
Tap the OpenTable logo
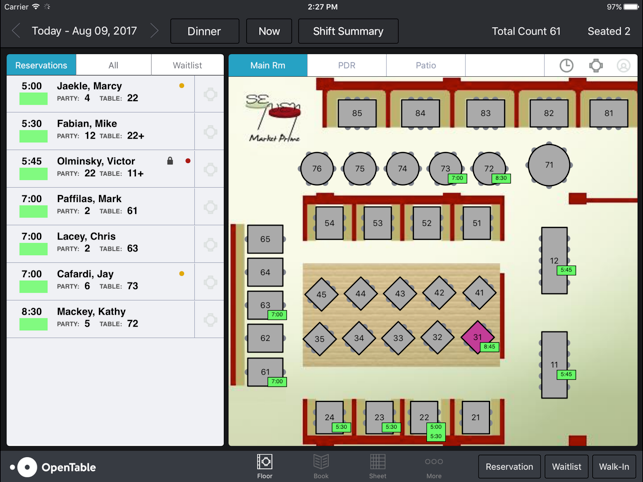coord(53,467)
